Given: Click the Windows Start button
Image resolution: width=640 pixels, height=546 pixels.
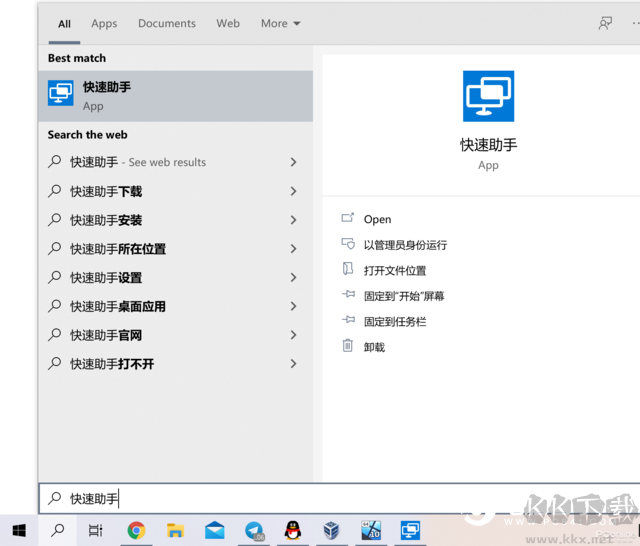Looking at the screenshot, I should [19, 531].
